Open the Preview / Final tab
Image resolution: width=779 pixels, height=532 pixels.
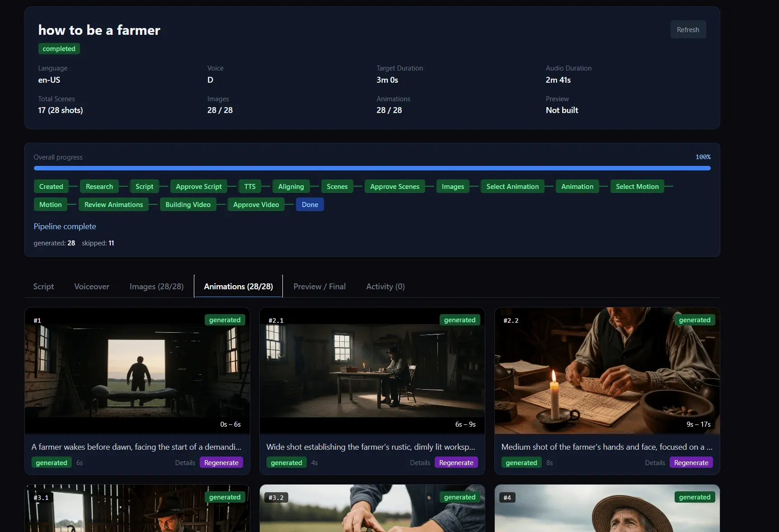tap(319, 287)
